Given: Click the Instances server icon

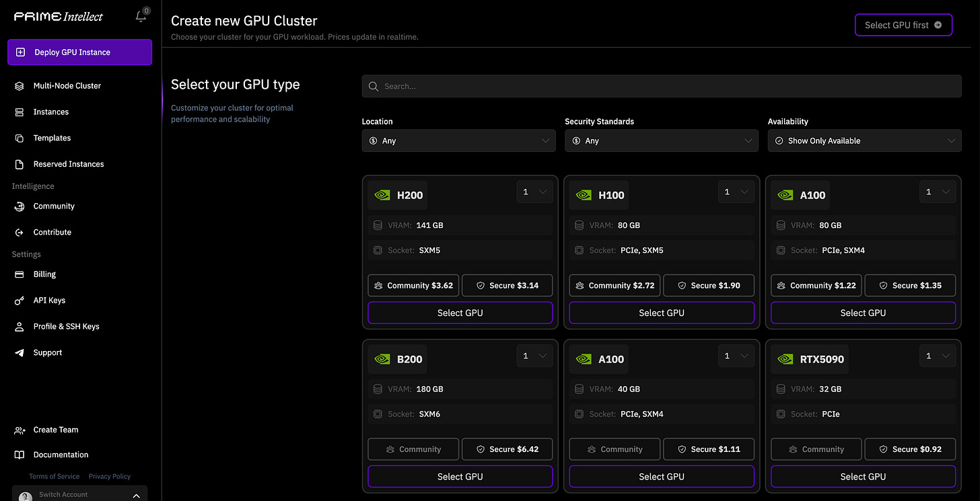Looking at the screenshot, I should pyautogui.click(x=20, y=112).
